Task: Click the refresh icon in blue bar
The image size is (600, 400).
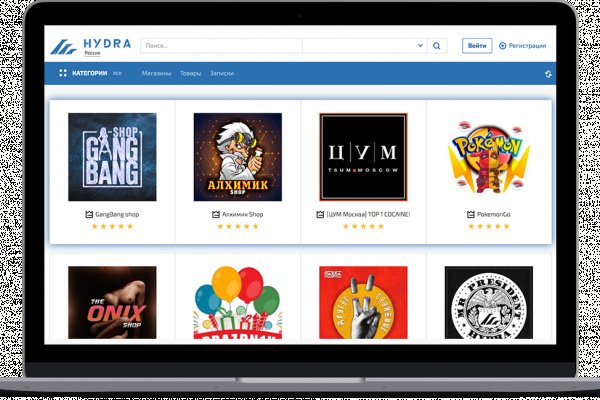Action: tap(547, 73)
